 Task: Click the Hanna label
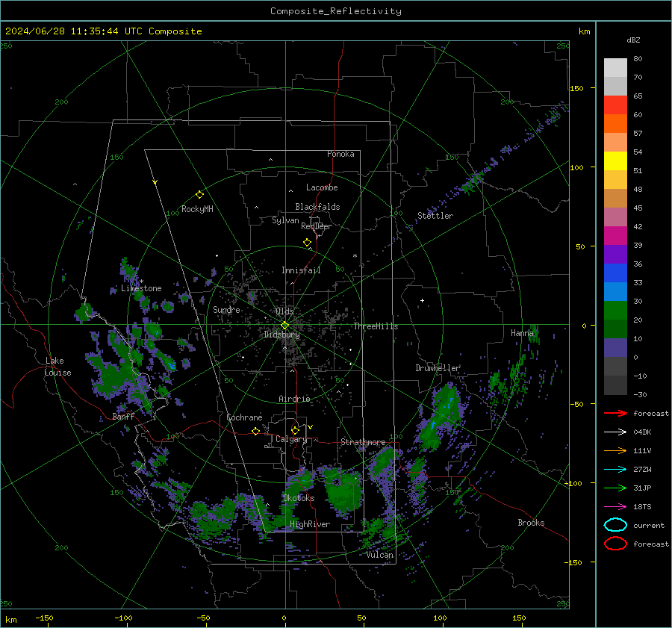522,333
